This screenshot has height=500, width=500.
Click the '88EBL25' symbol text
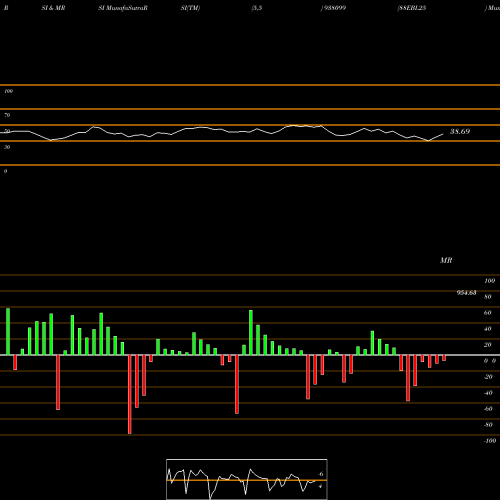click(x=412, y=8)
